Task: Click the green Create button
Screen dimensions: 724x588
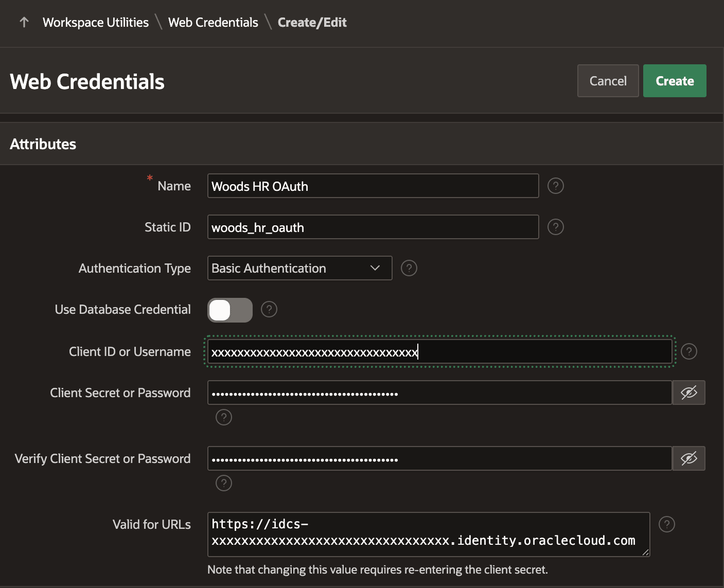Action: [x=675, y=81]
